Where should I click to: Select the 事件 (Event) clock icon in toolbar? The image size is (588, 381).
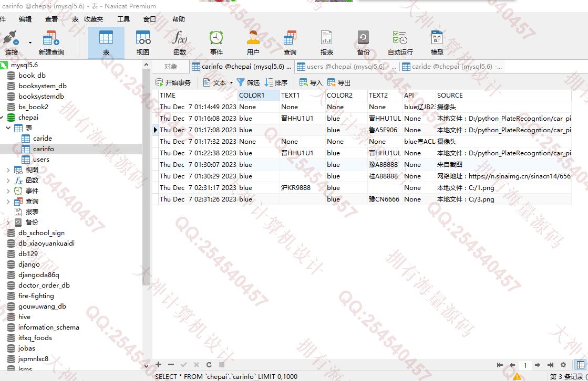(x=216, y=43)
